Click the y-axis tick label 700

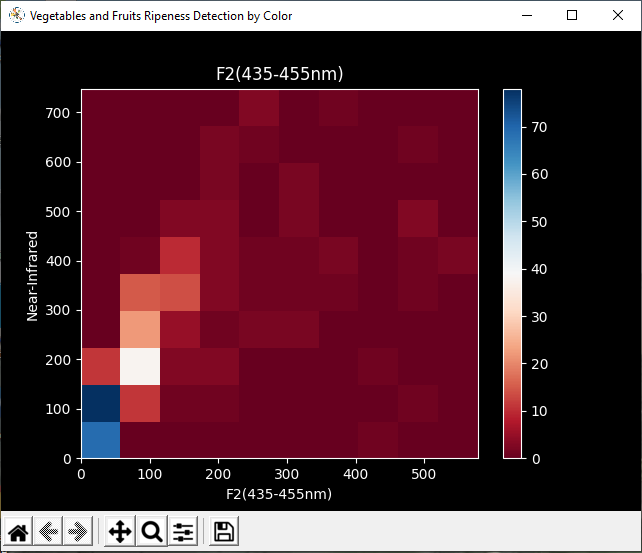(x=58, y=113)
